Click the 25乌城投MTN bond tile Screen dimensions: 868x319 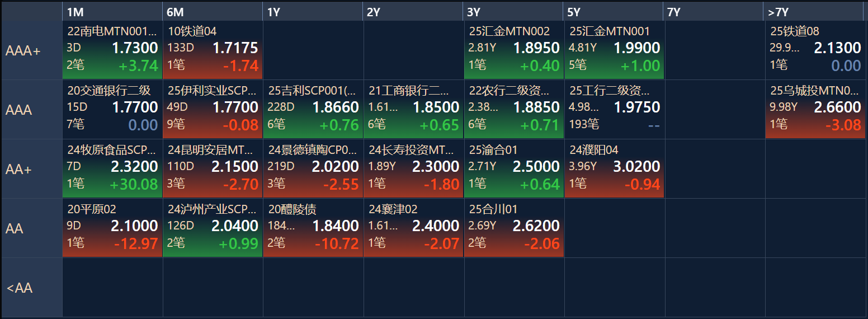(x=815, y=109)
